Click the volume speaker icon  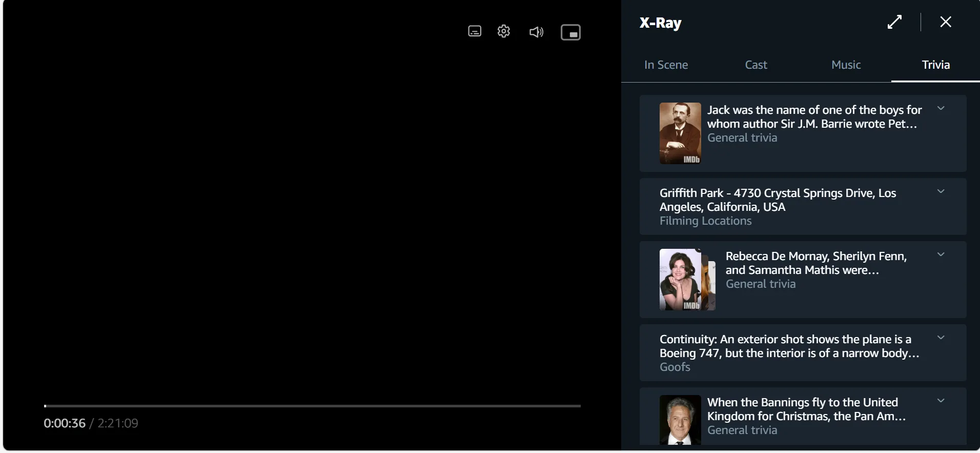[x=536, y=32]
